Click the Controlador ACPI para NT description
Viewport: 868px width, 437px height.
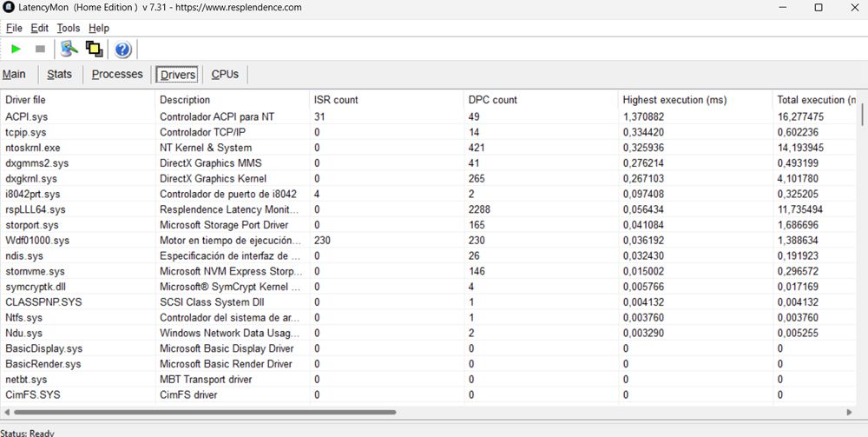217,117
